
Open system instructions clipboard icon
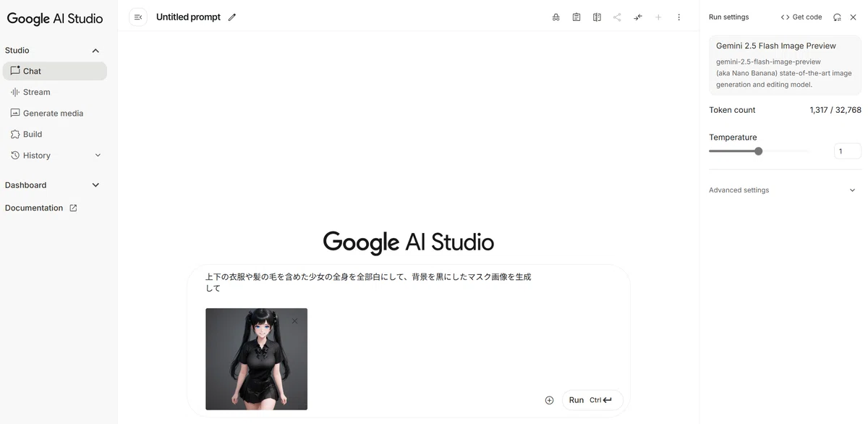(576, 17)
